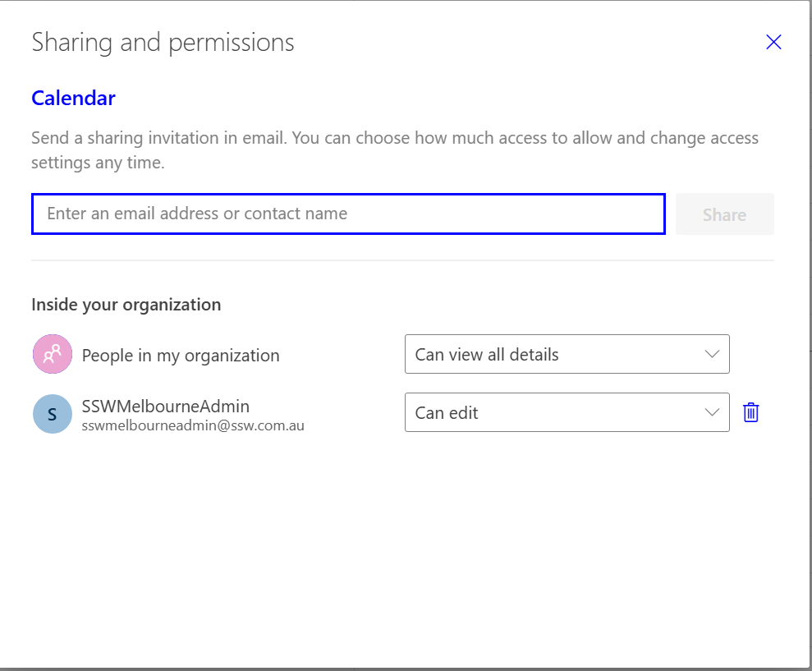Viewport: 812px width, 671px height.
Task: Click the People in my organization label
Action: 181,356
